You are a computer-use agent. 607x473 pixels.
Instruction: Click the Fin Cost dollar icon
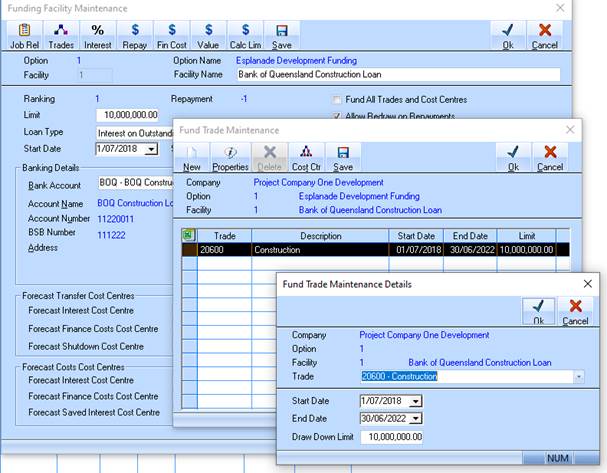tap(172, 36)
